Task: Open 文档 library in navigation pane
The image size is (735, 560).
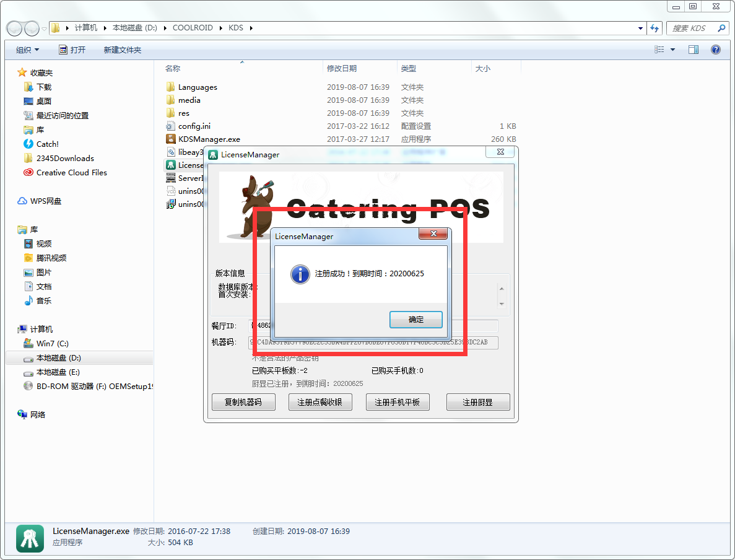Action: pyautogui.click(x=44, y=287)
